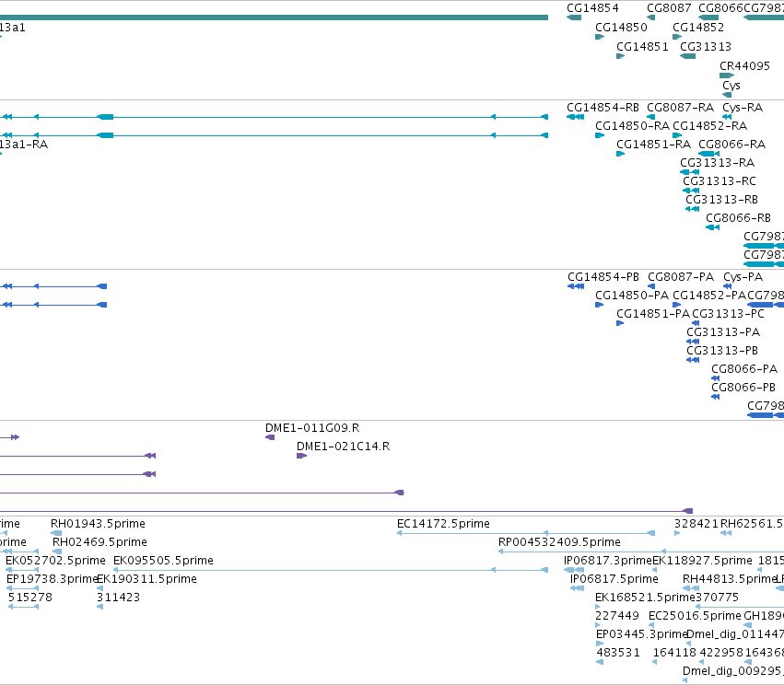The height and width of the screenshot is (685, 784).
Task: Select protein CG14850-PA
Action: [631, 296]
